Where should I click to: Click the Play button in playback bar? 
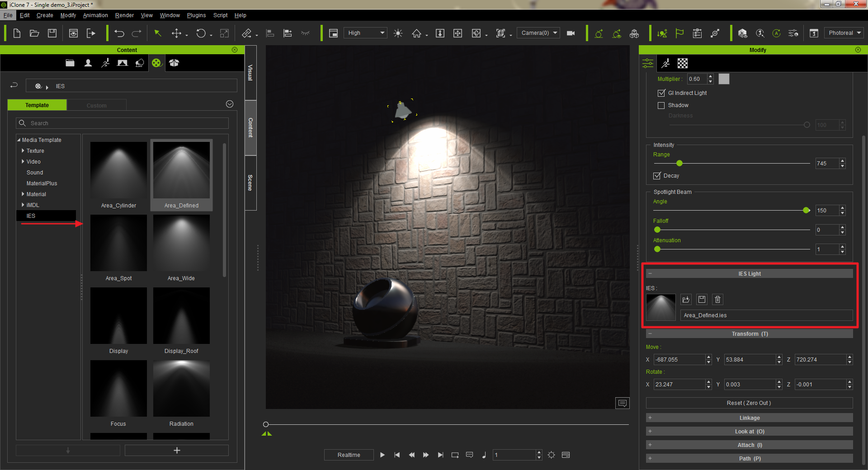(x=382, y=455)
